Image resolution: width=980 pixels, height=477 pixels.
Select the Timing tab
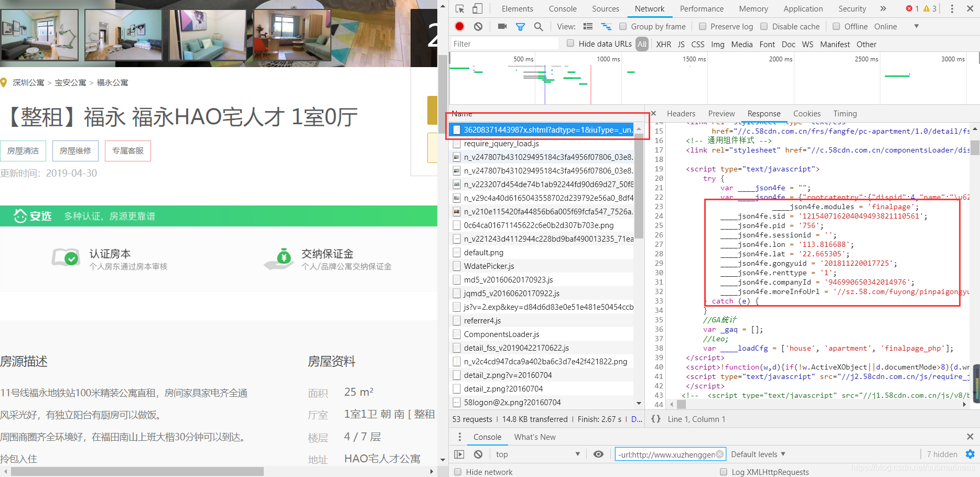click(x=845, y=114)
